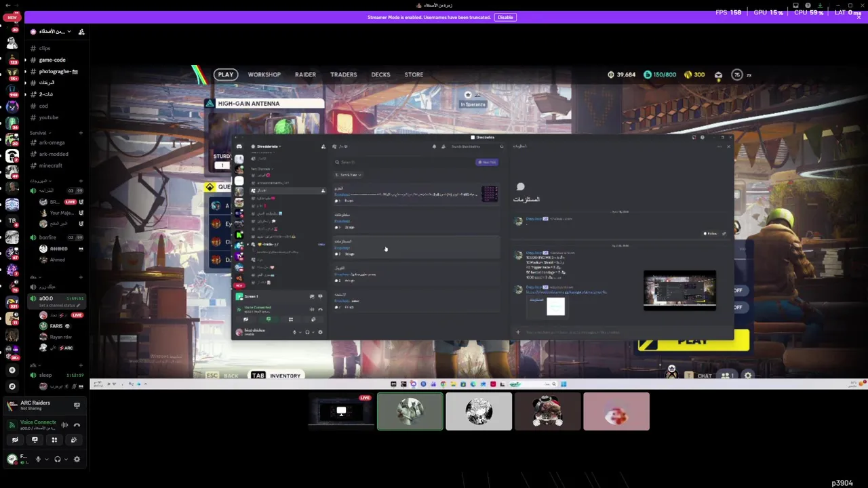Screen dimensions: 868x488
Task: Click the yellow PLAY button in stream
Action: pyautogui.click(x=694, y=342)
